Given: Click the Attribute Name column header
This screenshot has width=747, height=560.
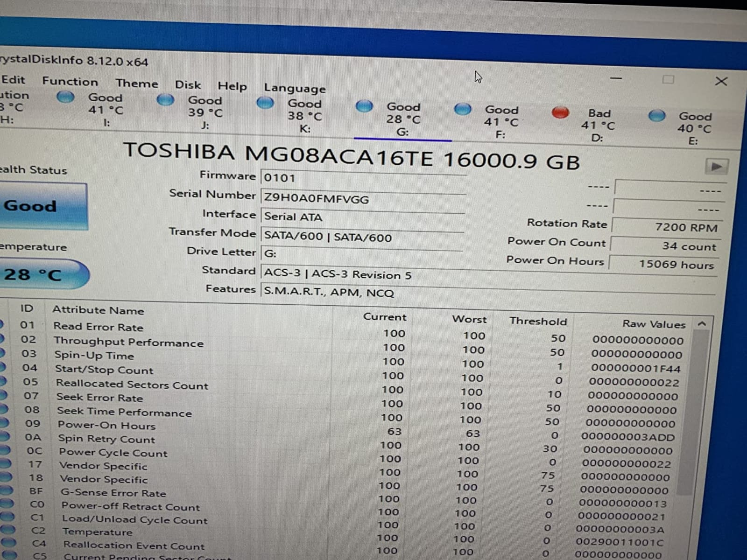Looking at the screenshot, I should click(98, 310).
